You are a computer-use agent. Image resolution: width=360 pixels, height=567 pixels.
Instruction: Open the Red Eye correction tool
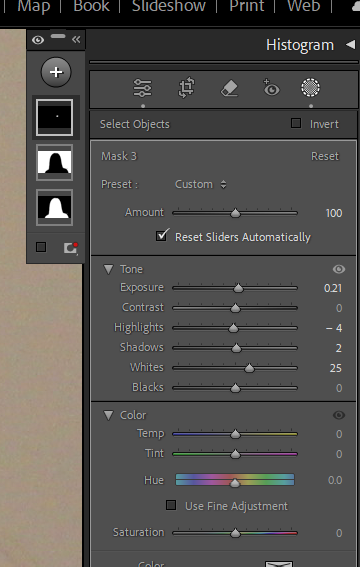(x=271, y=88)
